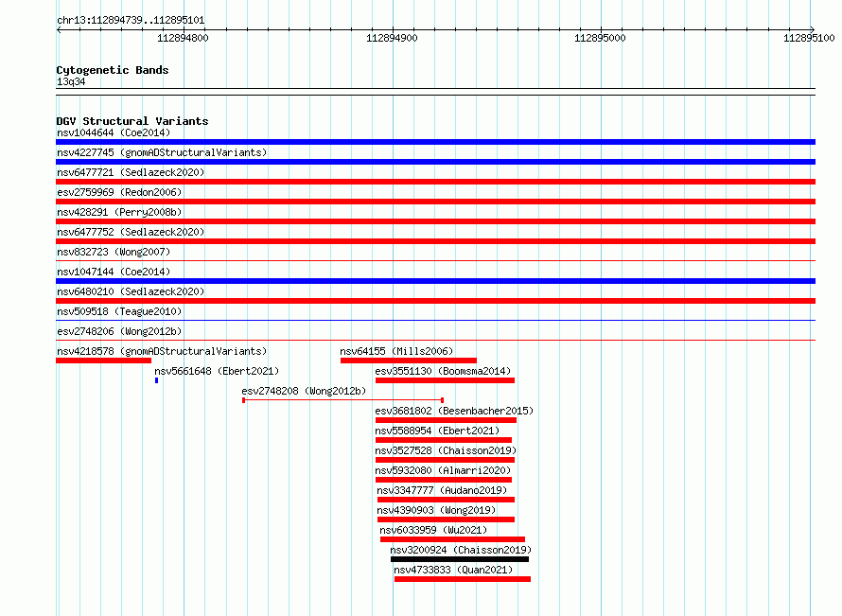Select the nsv4227745 gnomAD blue bar

(x=435, y=162)
